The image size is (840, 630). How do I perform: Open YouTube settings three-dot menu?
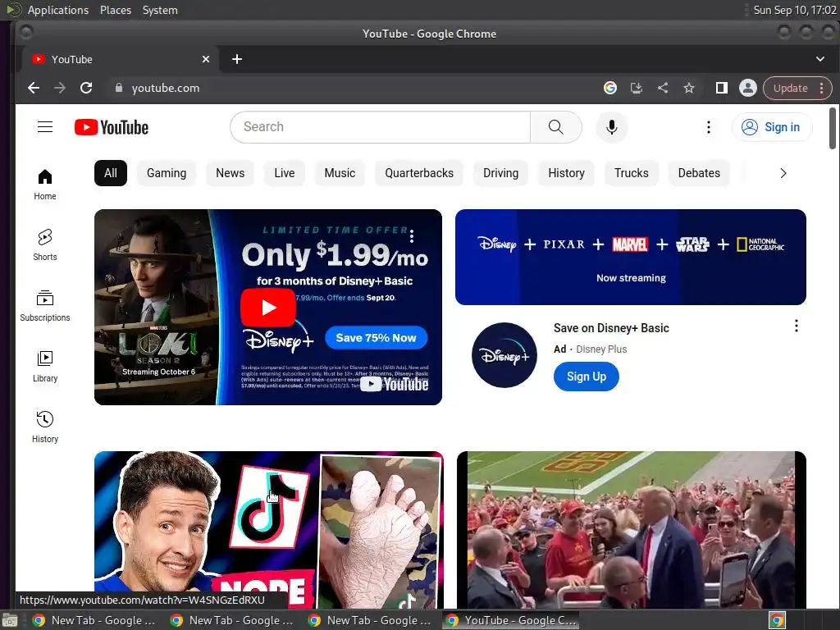pos(708,127)
